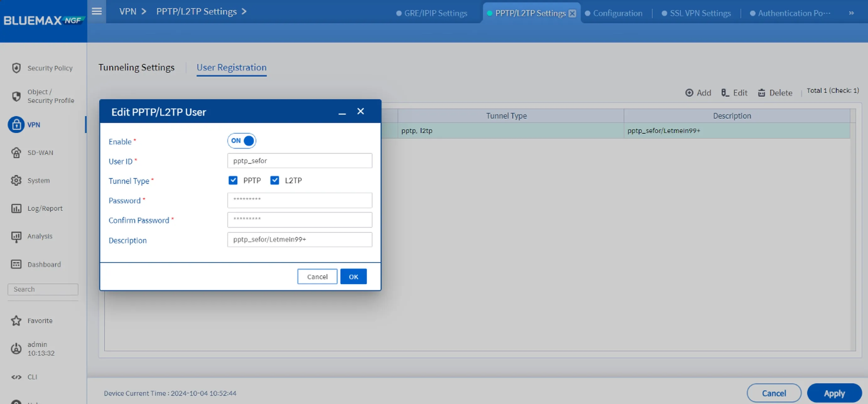Open Log/Report chart icon
This screenshot has height=404, width=868.
tap(16, 208)
